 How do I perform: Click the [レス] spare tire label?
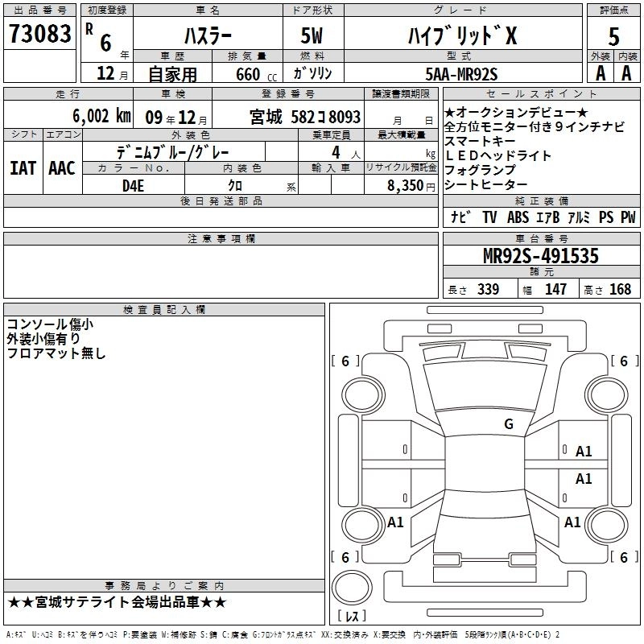tap(352, 616)
